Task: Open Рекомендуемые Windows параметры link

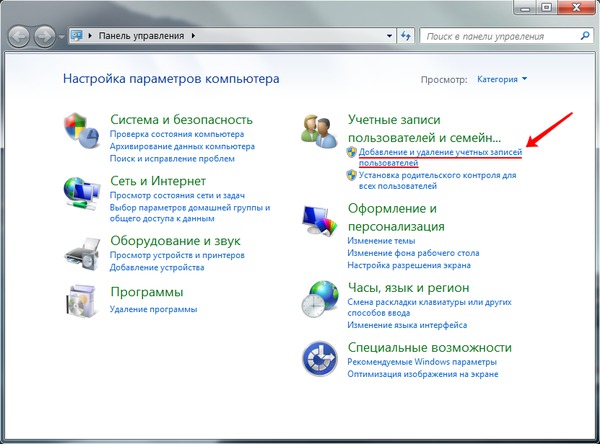Action: [x=422, y=362]
